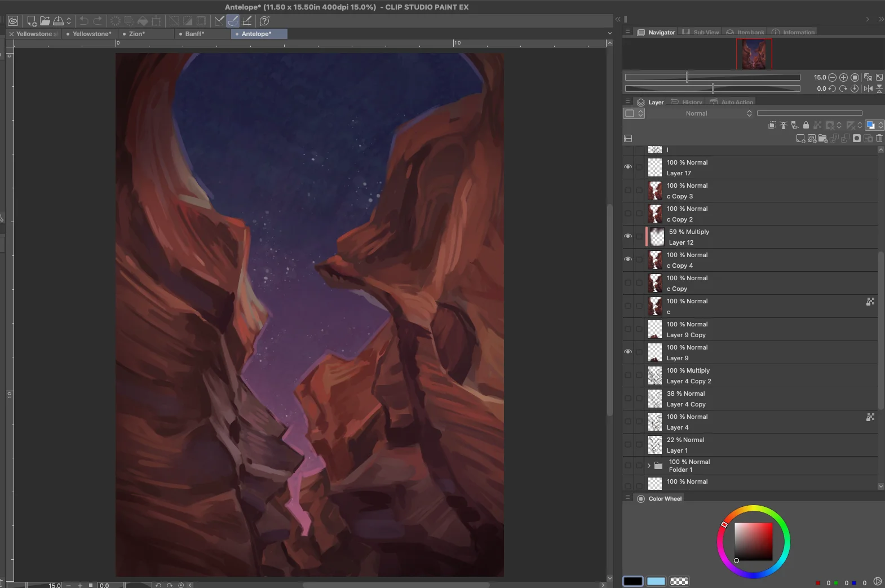Rotate canvas right in Navigator

[843, 89]
